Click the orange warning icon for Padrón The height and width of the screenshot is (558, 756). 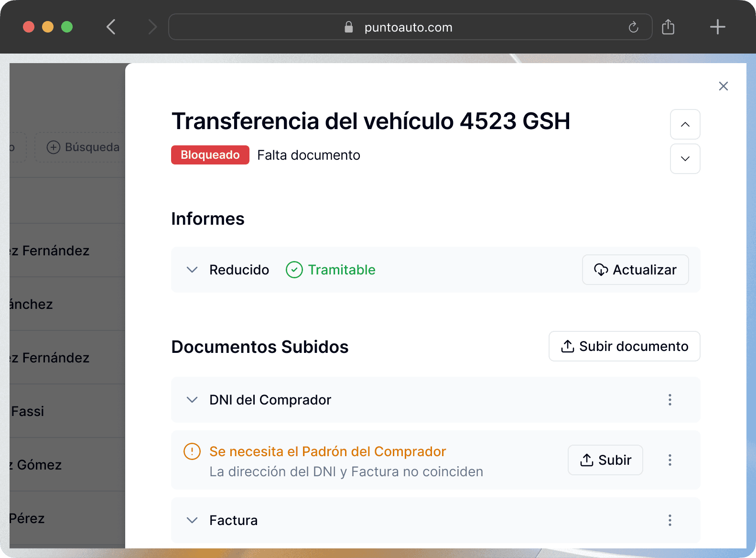point(192,451)
